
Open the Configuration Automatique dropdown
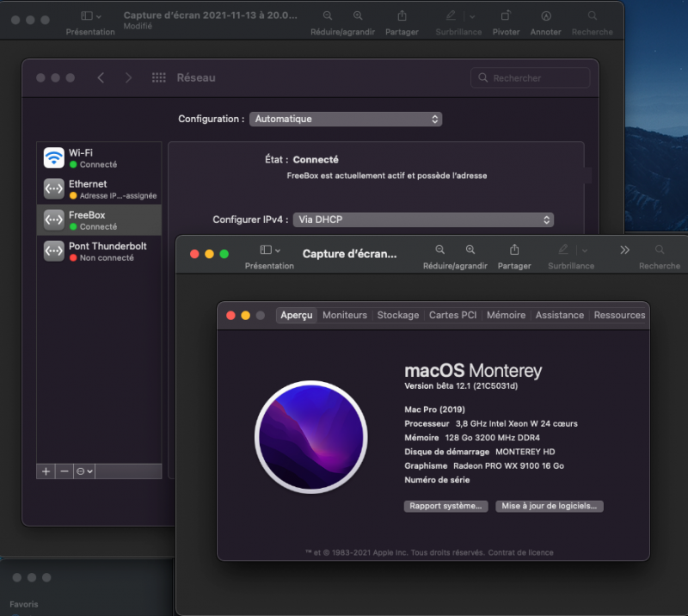[x=346, y=119]
